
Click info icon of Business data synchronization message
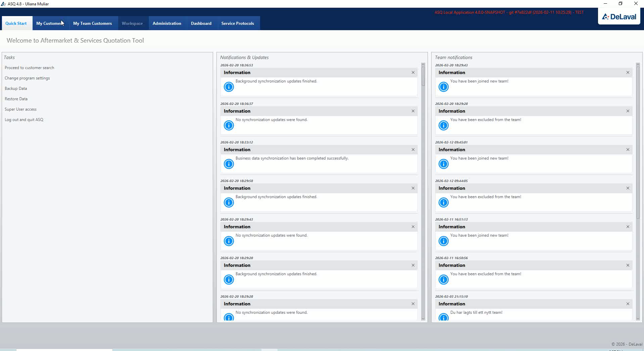tap(229, 164)
